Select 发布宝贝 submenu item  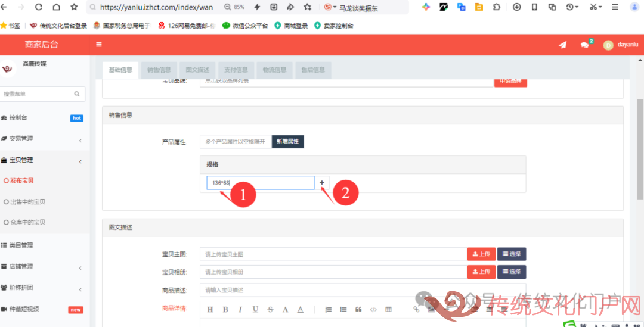pos(22,180)
